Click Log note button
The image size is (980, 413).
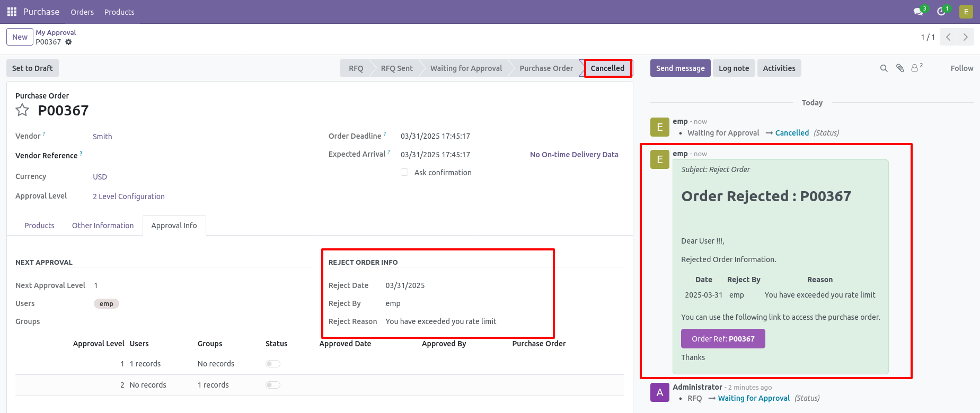click(734, 68)
